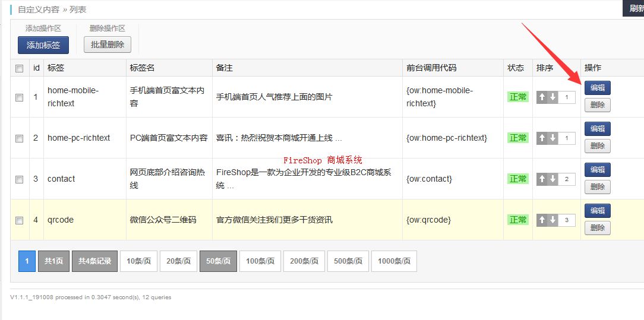Set page size to 10条/页
This screenshot has width=644, height=320.
(x=139, y=261)
